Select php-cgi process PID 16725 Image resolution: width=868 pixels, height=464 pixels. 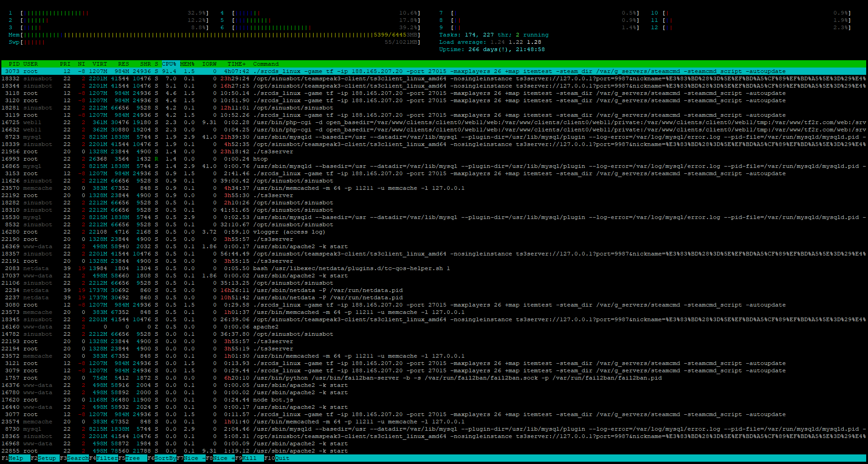(434, 122)
